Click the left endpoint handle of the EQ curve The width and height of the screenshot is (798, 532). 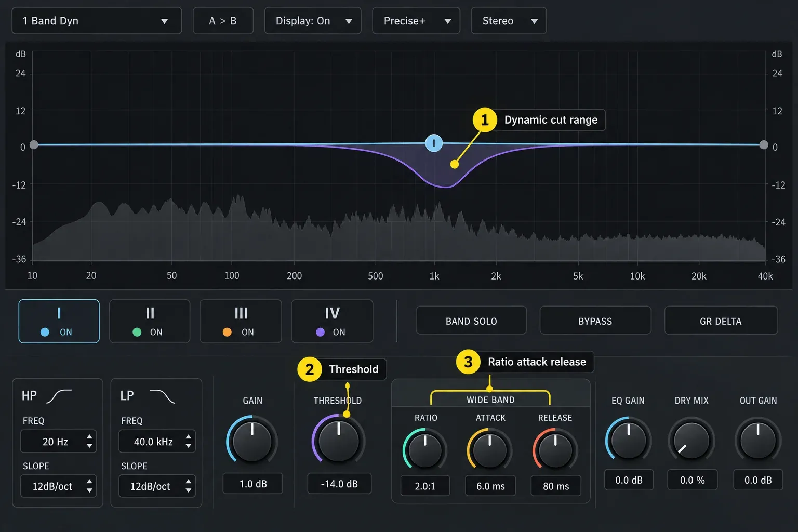pyautogui.click(x=34, y=144)
